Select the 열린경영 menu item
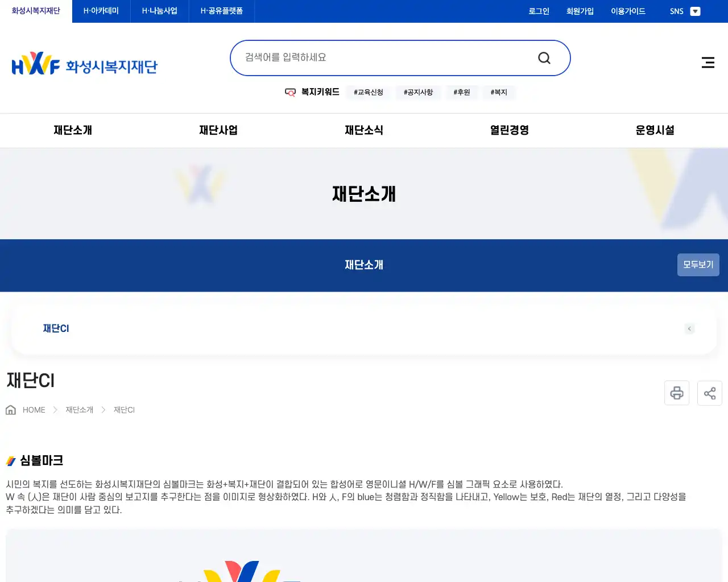Image resolution: width=728 pixels, height=582 pixels. [509, 130]
